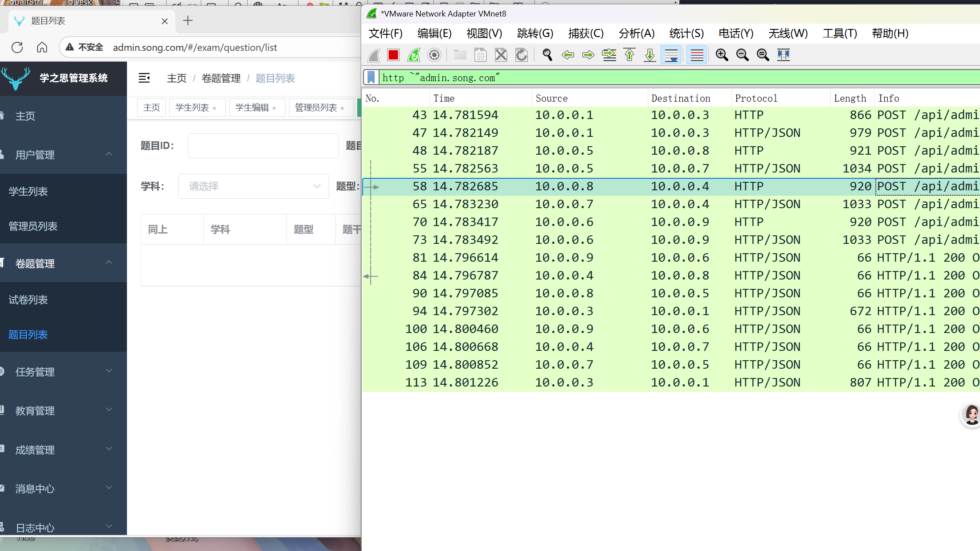Click the find packet magnifier
Screen dimensions: 980x551
pos(547,55)
